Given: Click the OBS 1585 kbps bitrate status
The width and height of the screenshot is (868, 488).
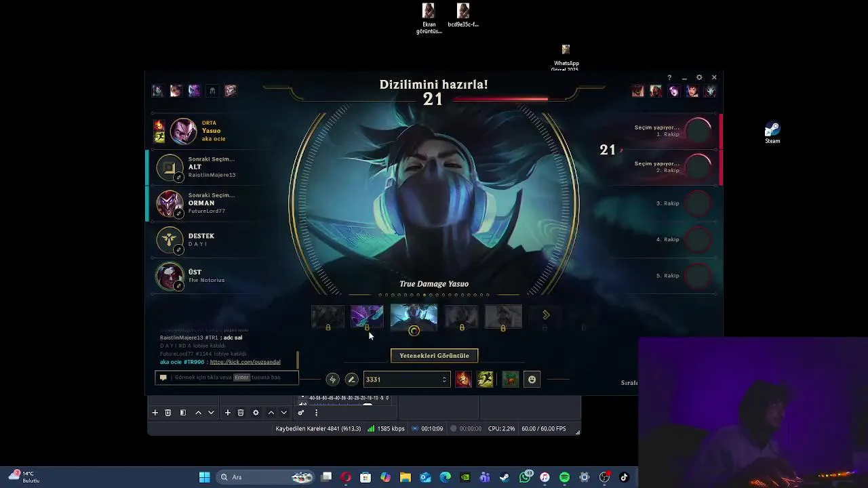Looking at the screenshot, I should click(x=386, y=428).
